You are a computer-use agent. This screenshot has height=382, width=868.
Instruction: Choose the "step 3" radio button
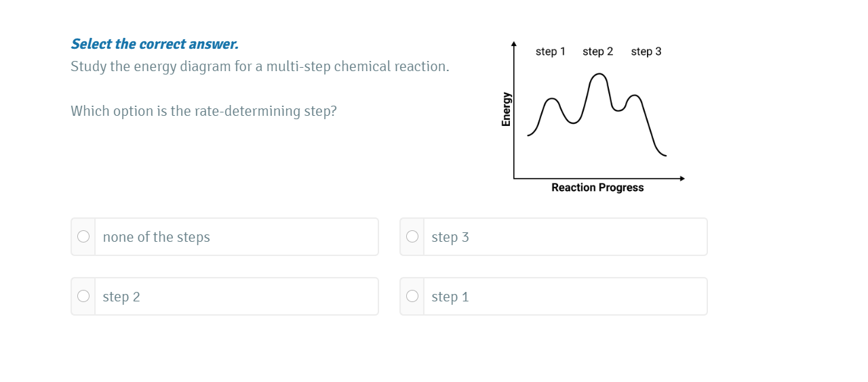pos(412,236)
